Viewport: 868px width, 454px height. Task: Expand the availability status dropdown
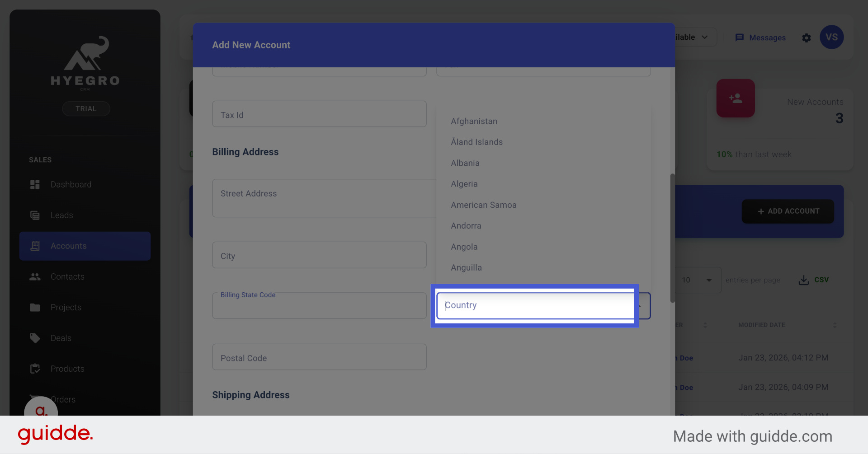pos(704,37)
